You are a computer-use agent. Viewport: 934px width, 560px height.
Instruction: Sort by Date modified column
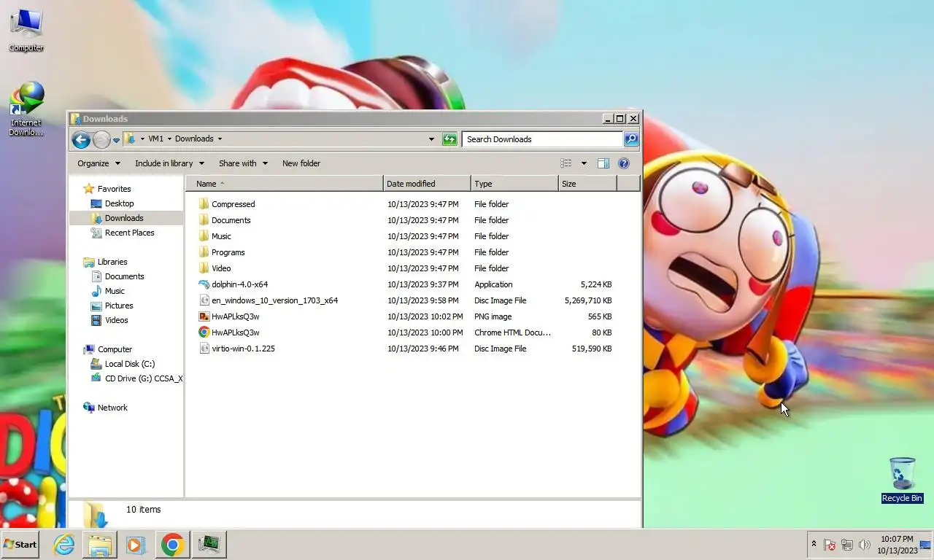click(x=428, y=184)
